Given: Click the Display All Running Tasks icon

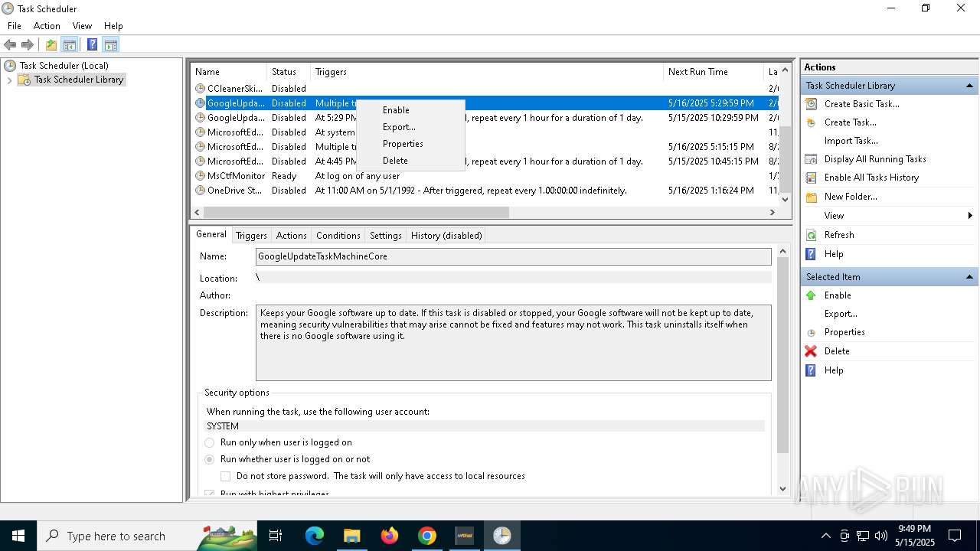Looking at the screenshot, I should (811, 159).
